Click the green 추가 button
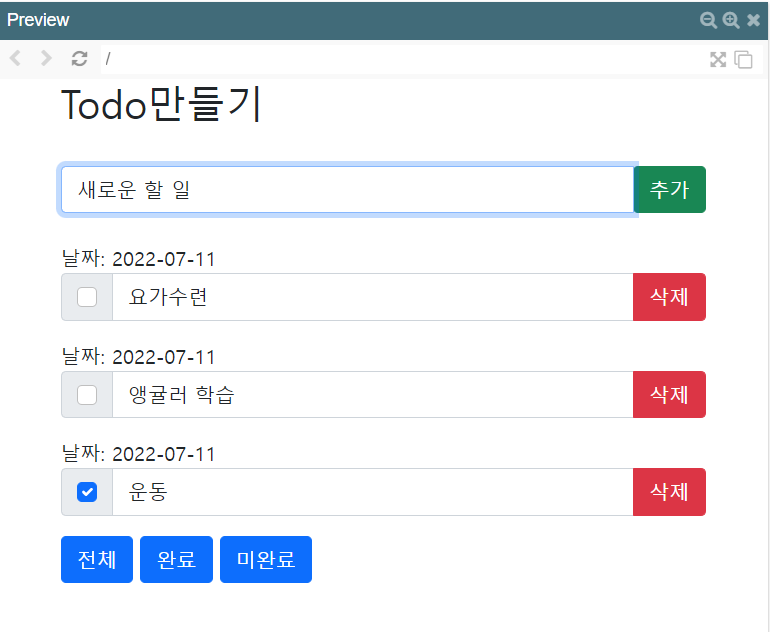The width and height of the screenshot is (770, 632). [670, 190]
